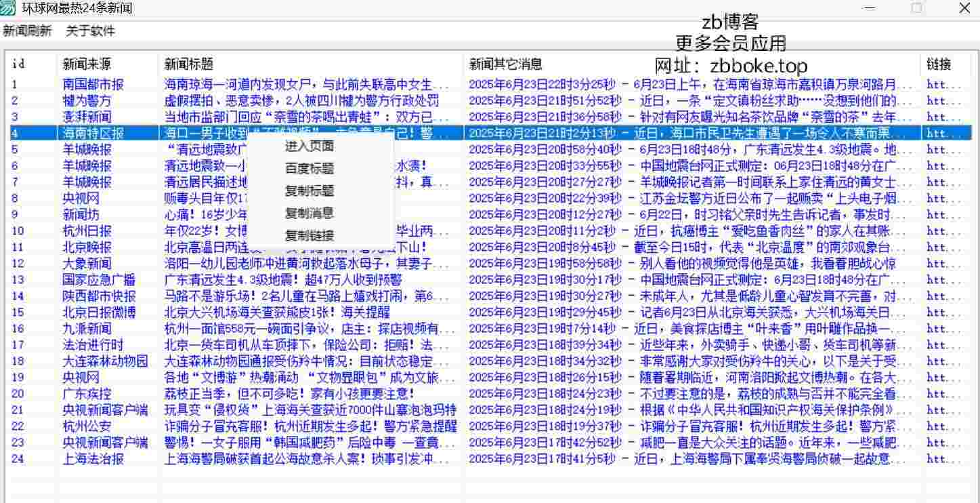Screen dimensions: 980x503
Task: Click headline 上海海警局破获首起公海故意杀人案
Action: 307,459
